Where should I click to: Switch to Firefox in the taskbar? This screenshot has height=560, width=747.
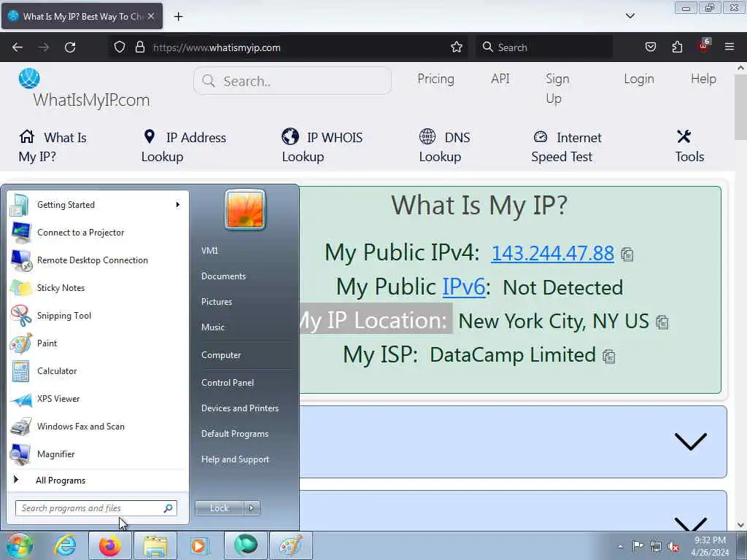coord(109,545)
